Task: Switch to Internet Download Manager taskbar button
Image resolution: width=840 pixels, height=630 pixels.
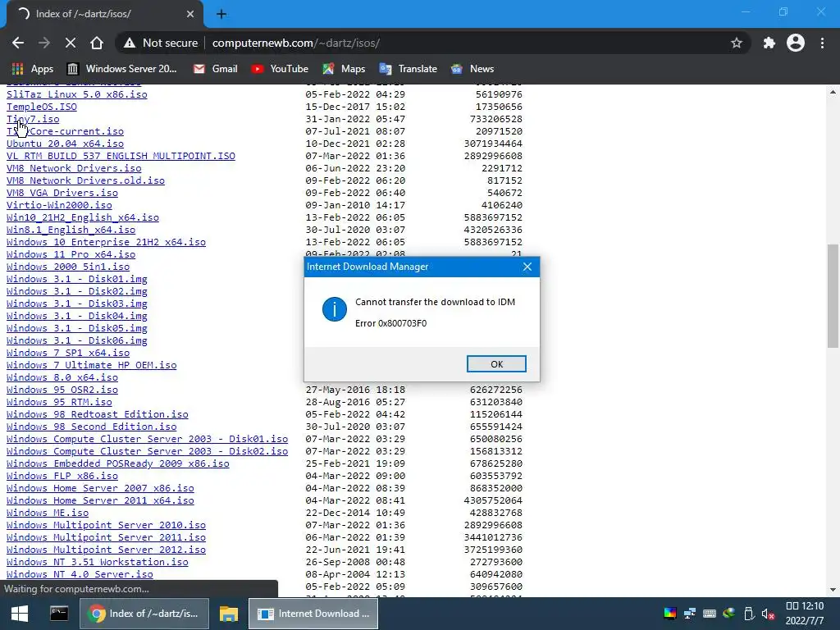Action: 313,614
